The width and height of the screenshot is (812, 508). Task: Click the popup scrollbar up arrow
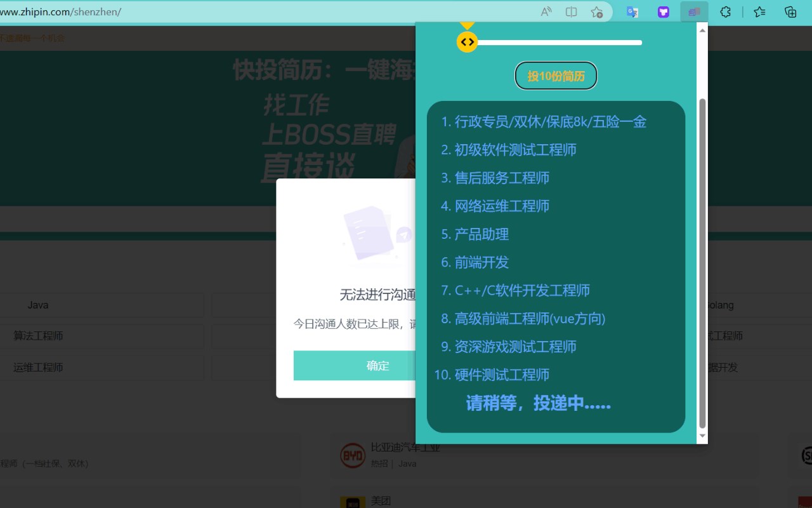[x=702, y=30]
